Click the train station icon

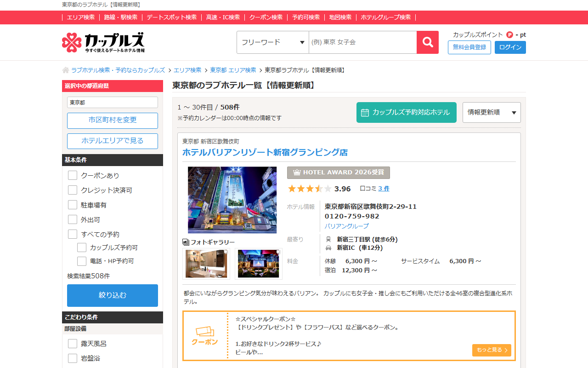point(328,239)
